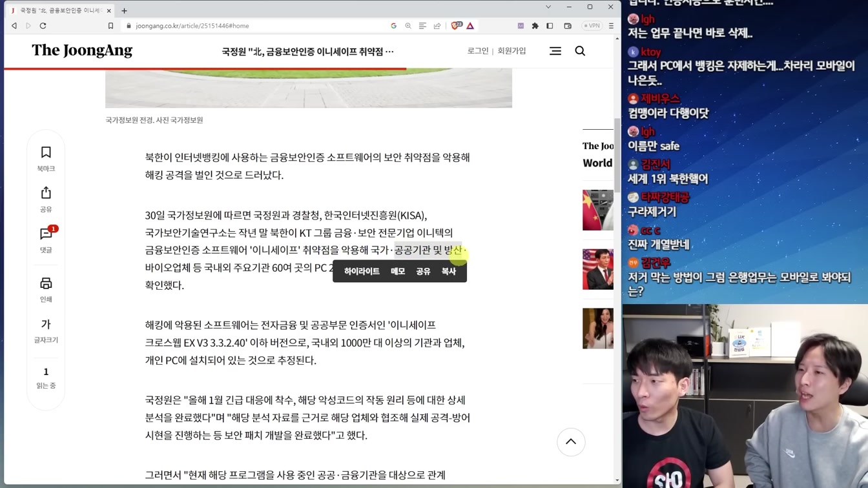Bookmark this page in address bar

point(110,26)
